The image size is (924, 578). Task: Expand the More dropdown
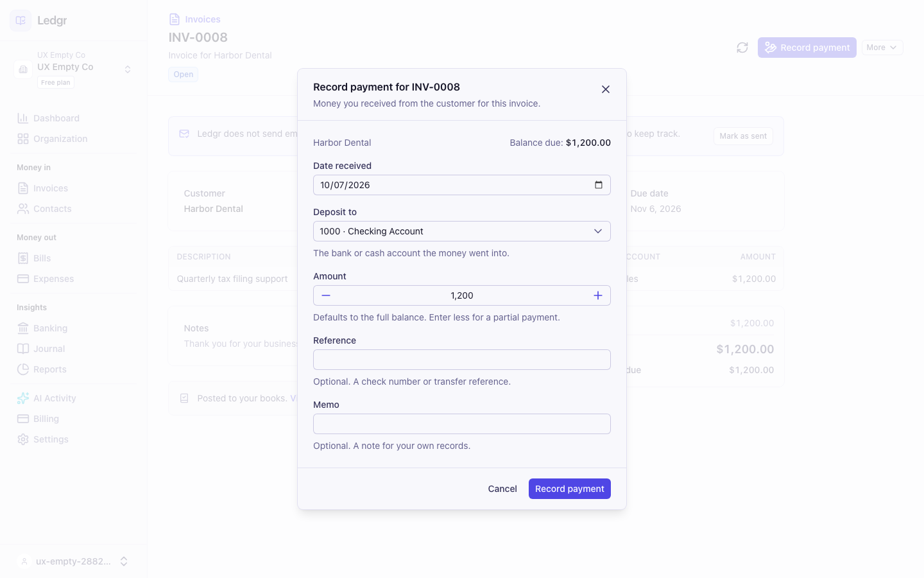pos(882,48)
